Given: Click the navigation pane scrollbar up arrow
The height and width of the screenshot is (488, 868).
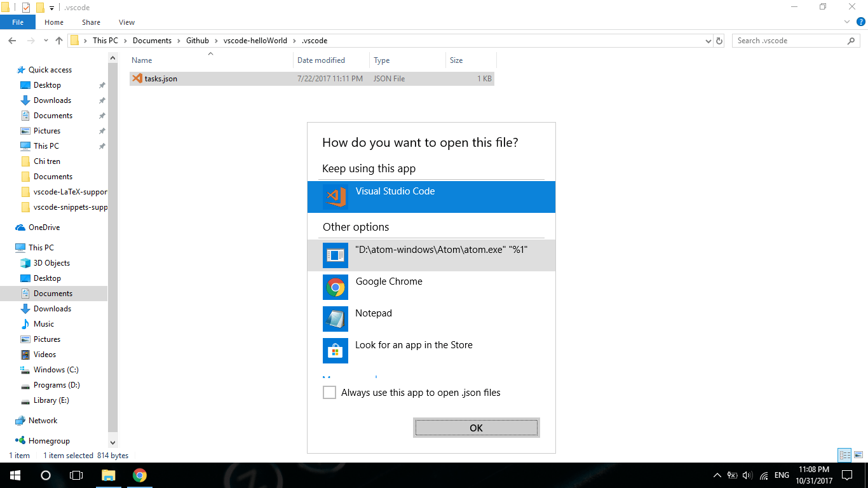Looking at the screenshot, I should coord(113,58).
